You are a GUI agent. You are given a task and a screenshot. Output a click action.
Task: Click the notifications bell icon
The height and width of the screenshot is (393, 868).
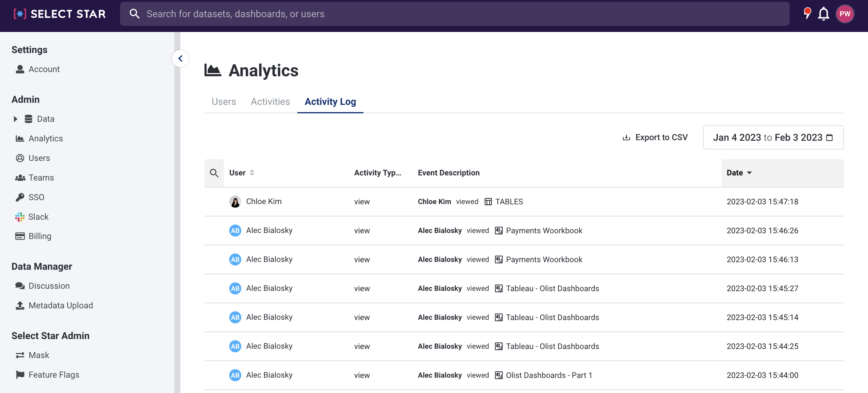tap(824, 14)
